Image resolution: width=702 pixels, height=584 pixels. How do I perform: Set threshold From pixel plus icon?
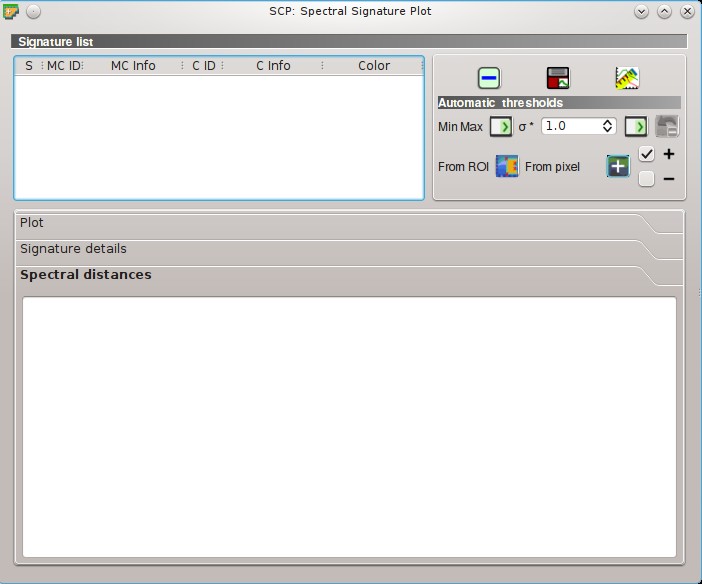(618, 166)
